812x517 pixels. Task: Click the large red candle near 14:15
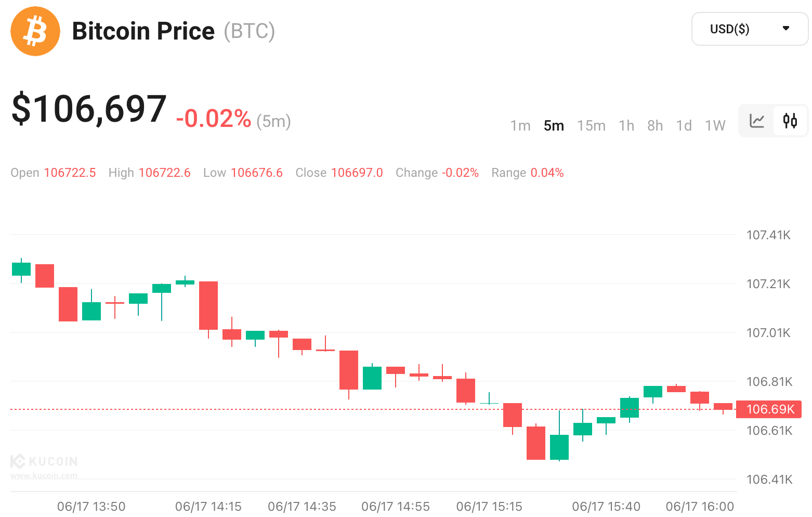208,305
